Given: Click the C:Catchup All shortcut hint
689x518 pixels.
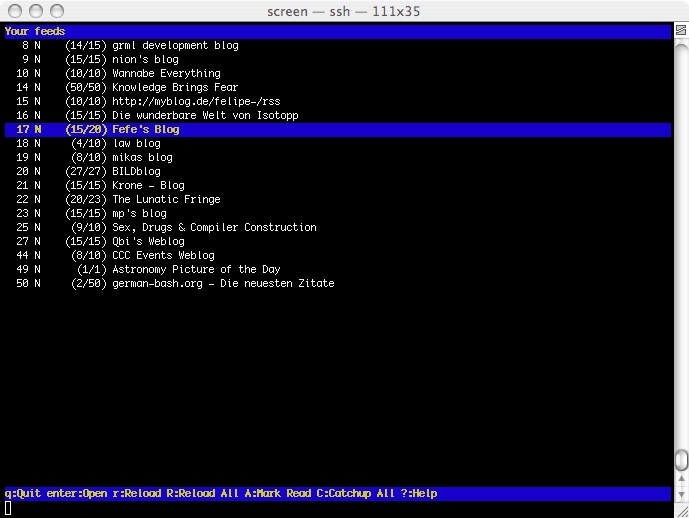Looking at the screenshot, I should pyautogui.click(x=355, y=493).
